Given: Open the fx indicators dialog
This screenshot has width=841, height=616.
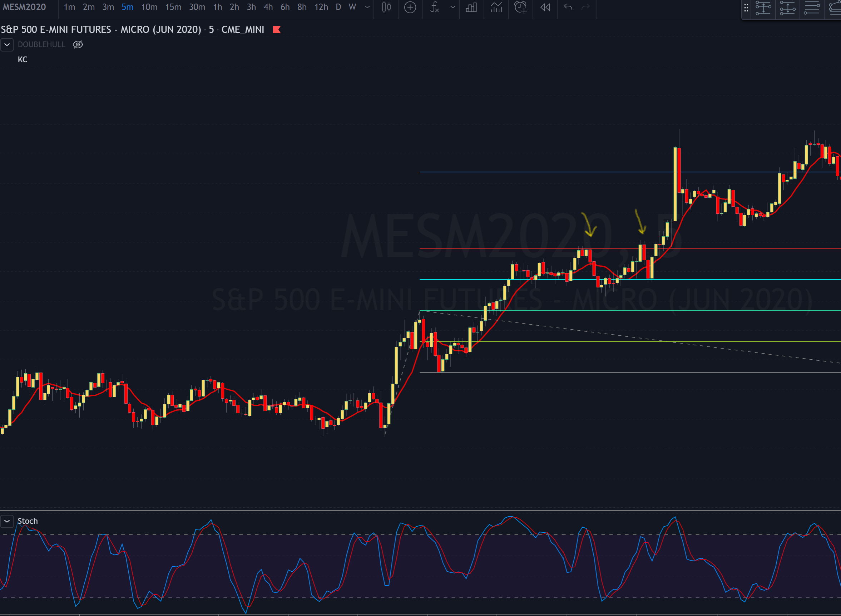Looking at the screenshot, I should (x=435, y=8).
